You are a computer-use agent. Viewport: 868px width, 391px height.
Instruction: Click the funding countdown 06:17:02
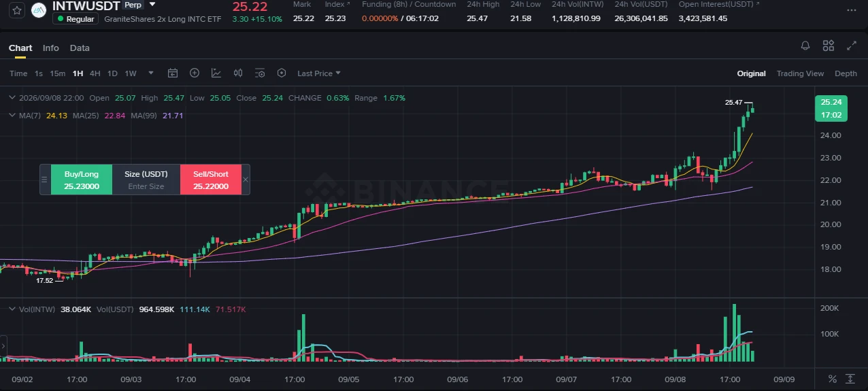(x=422, y=18)
